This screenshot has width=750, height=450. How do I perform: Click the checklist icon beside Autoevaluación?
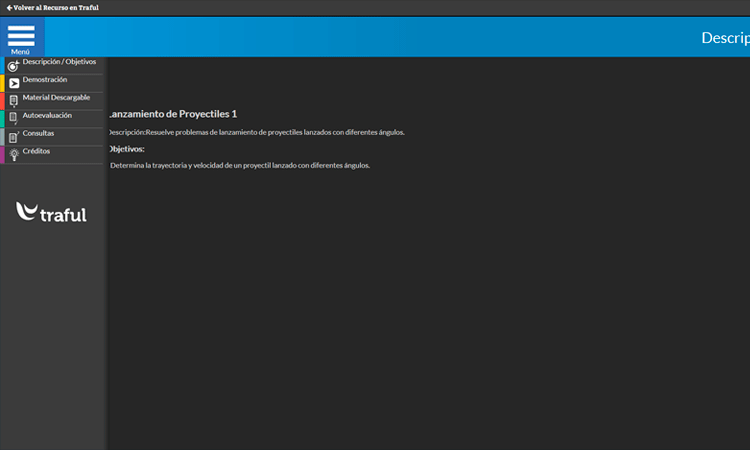(x=13, y=119)
